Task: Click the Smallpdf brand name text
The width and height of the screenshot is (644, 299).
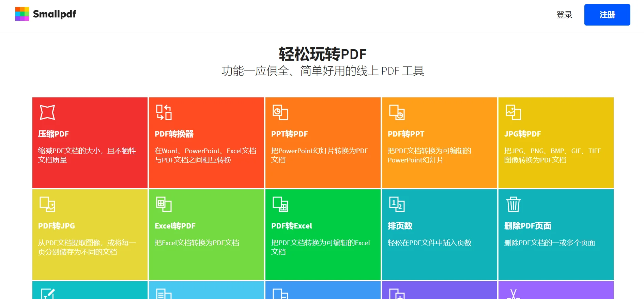Action: click(x=55, y=14)
